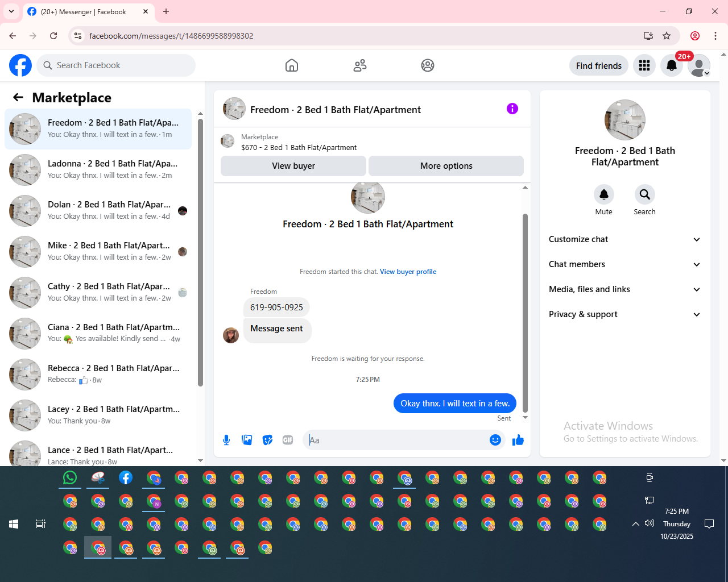Open the Windows notification center

pos(709,524)
